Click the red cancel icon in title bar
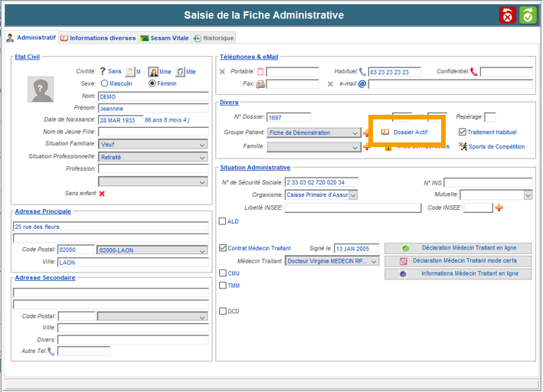543x392 pixels. tap(508, 15)
